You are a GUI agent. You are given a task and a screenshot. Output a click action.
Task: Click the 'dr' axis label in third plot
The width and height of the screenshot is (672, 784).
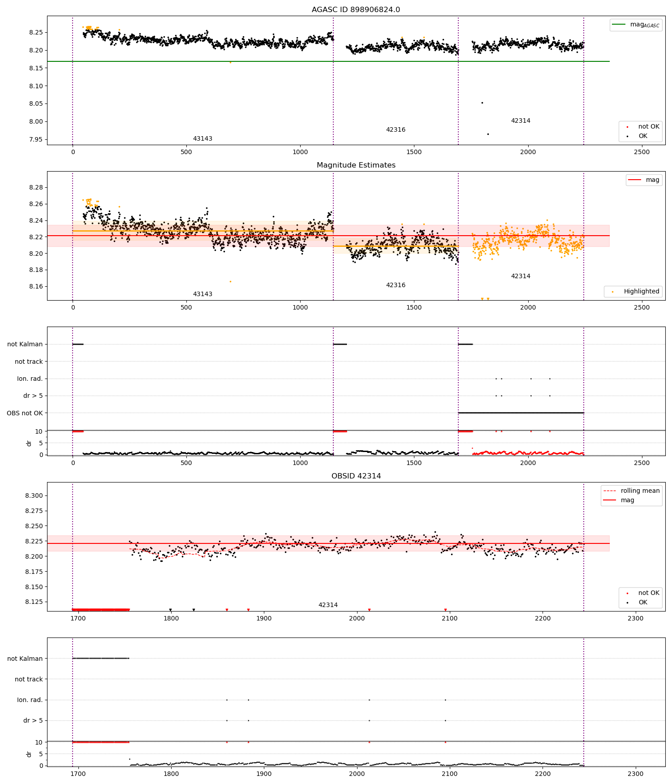point(29,443)
